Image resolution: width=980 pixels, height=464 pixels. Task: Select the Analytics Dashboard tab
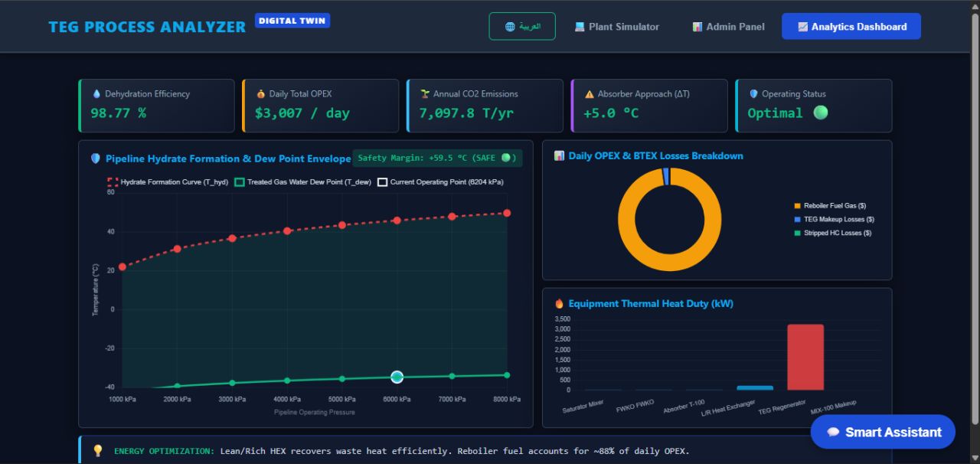(x=851, y=27)
